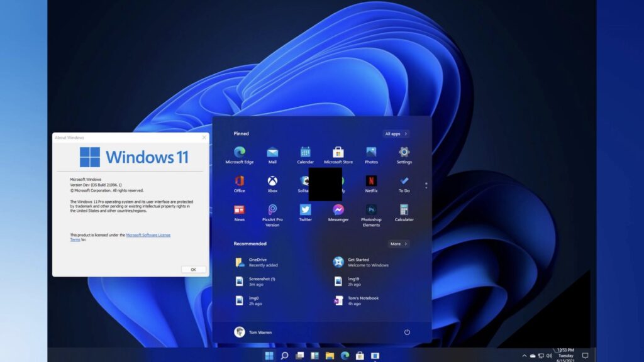Open the All apps list
The width and height of the screenshot is (644, 362).
click(x=396, y=134)
